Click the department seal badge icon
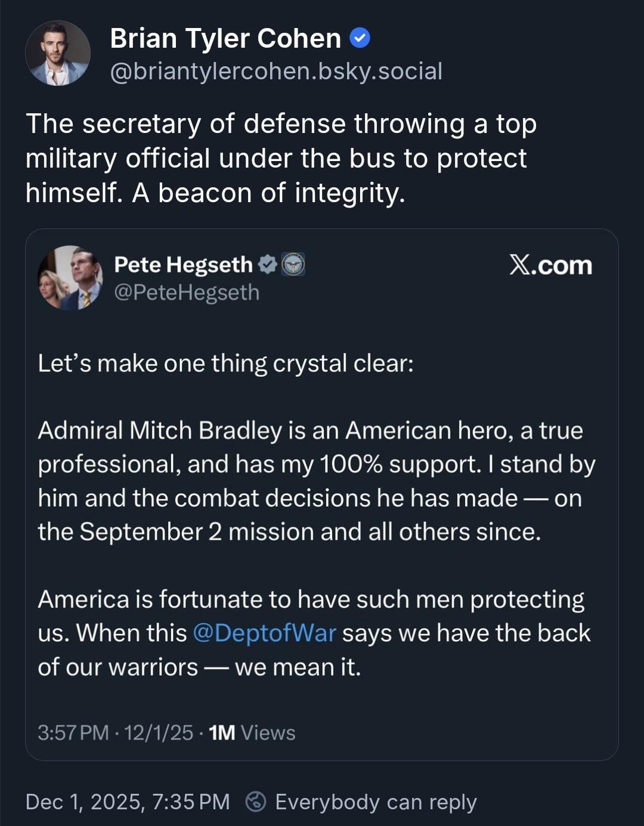 point(293,264)
